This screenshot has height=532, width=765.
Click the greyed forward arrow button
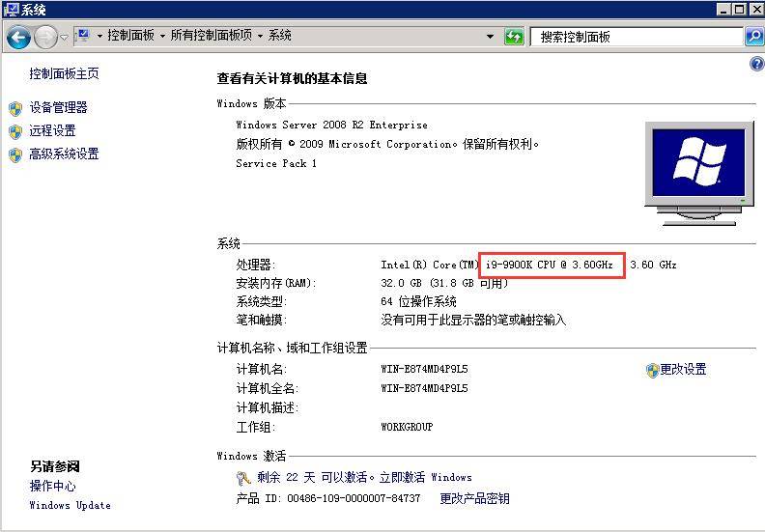[45, 37]
